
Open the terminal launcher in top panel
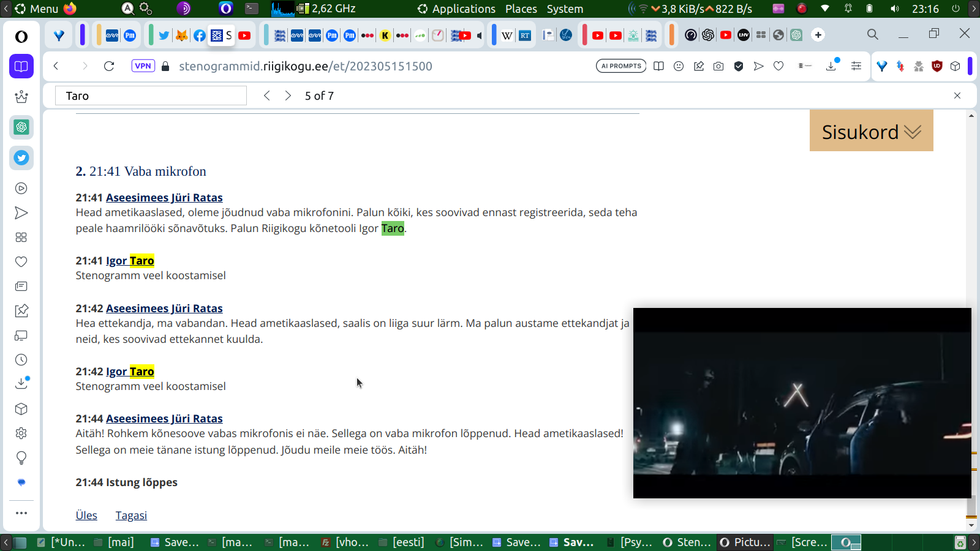click(x=252, y=9)
